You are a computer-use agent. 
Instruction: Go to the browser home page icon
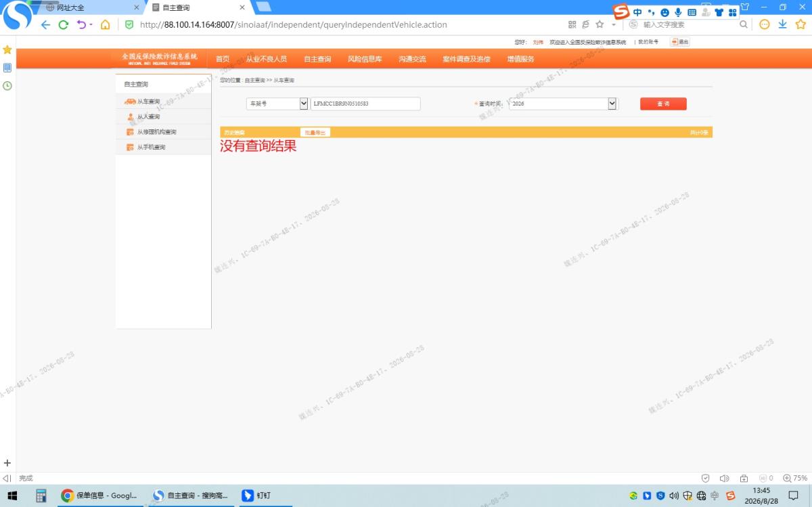point(105,24)
